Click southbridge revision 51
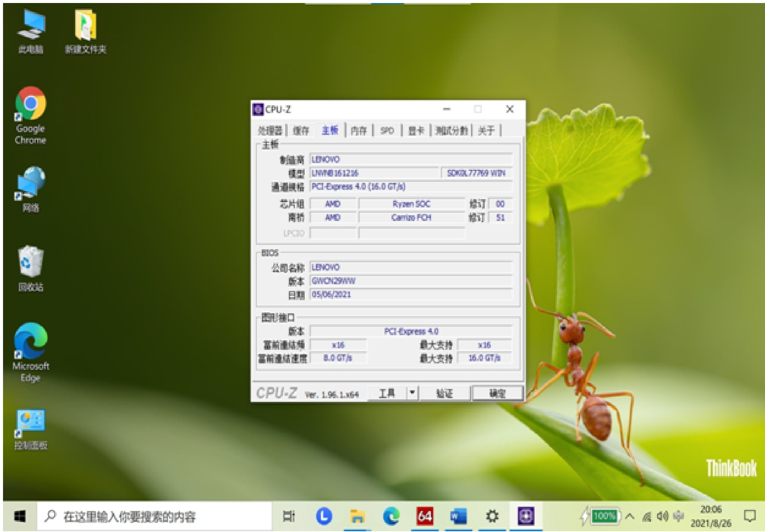 pyautogui.click(x=500, y=218)
